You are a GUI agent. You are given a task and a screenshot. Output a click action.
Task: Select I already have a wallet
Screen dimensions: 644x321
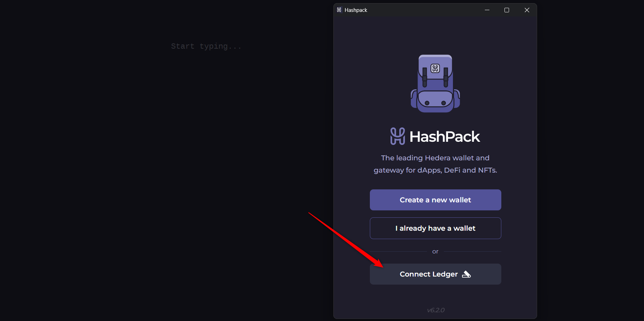click(x=435, y=228)
